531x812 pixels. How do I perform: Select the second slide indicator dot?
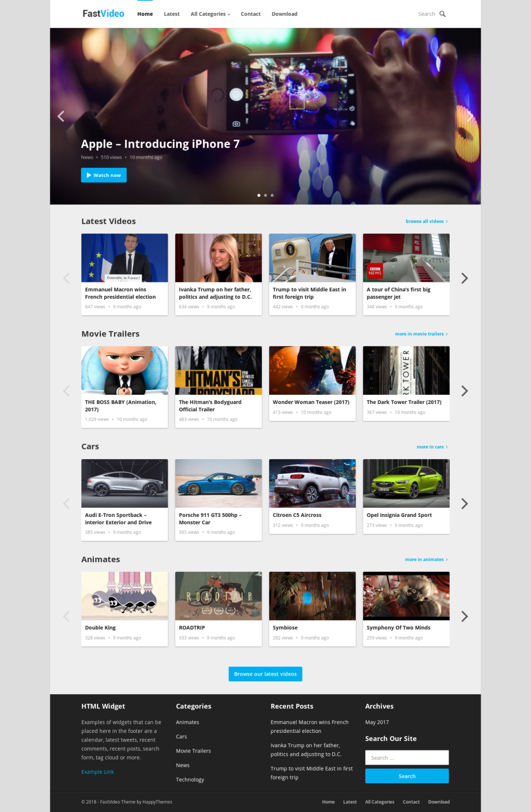tap(265, 195)
